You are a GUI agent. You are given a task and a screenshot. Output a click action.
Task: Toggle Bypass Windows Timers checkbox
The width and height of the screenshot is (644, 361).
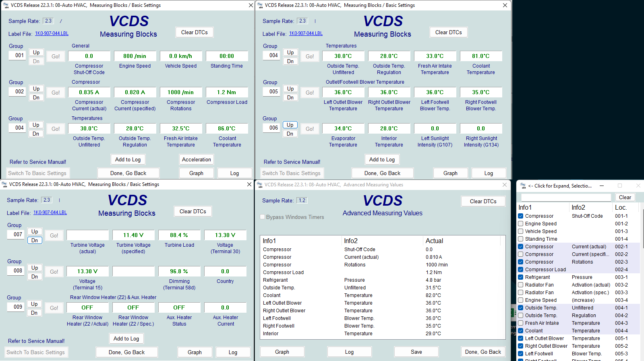[263, 217]
